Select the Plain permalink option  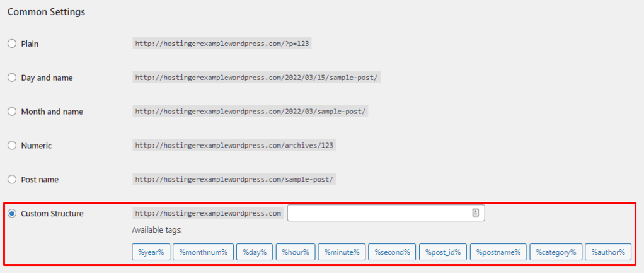pyautogui.click(x=12, y=44)
